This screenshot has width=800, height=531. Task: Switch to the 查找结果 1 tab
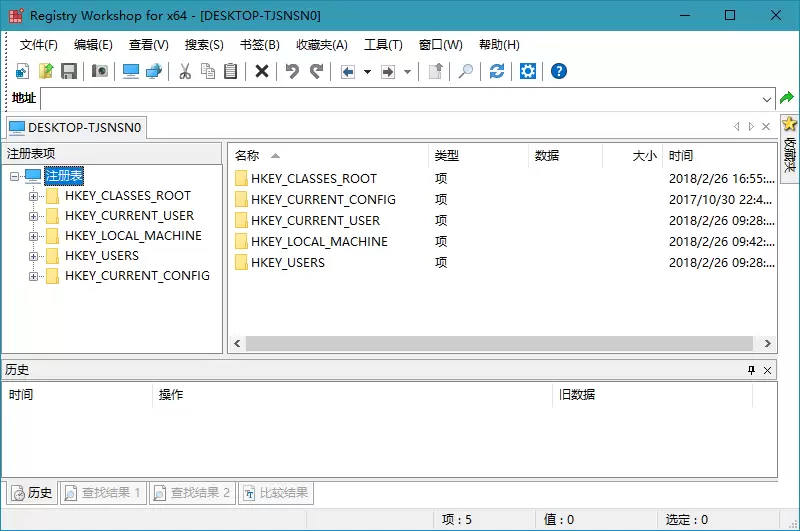tap(103, 493)
